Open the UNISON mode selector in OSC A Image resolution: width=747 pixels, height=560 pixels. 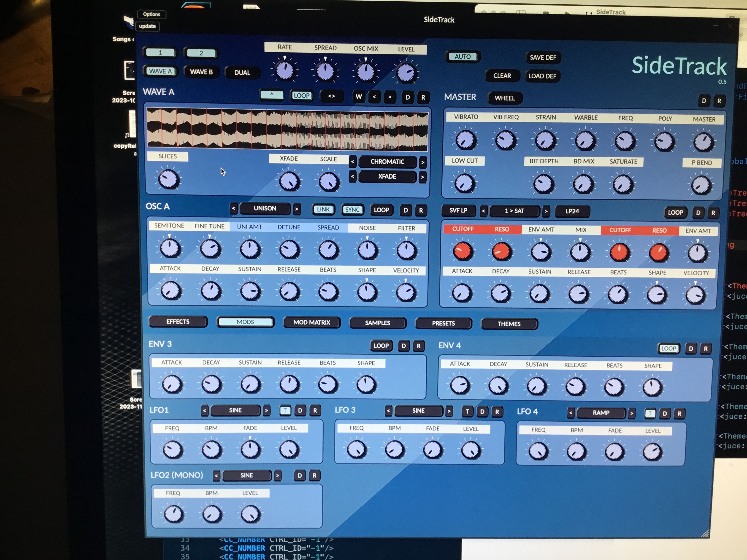coord(265,208)
